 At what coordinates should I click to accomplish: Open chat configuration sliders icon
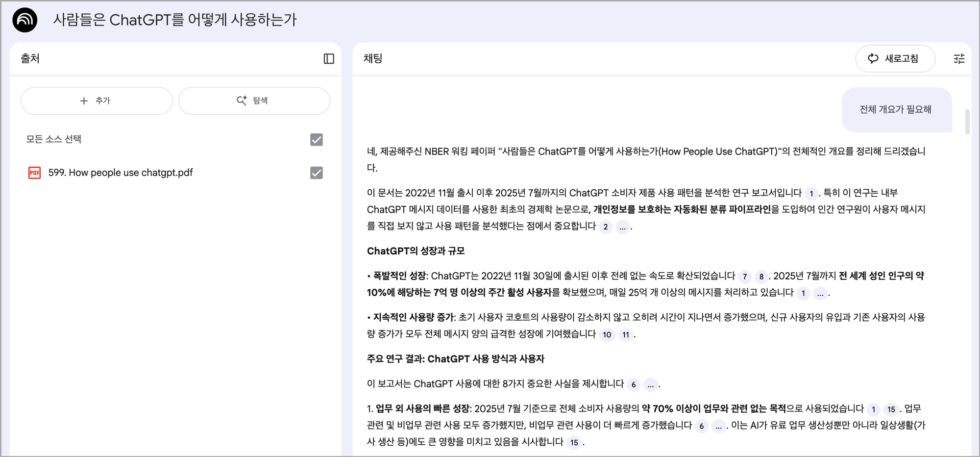[x=959, y=59]
